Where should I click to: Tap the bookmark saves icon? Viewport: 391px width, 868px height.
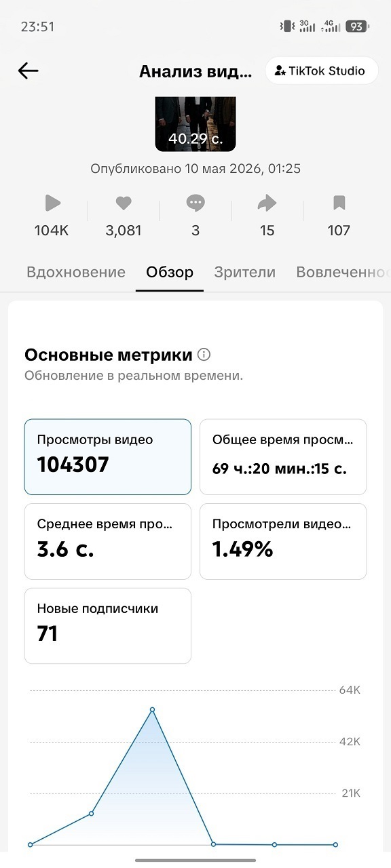(339, 203)
